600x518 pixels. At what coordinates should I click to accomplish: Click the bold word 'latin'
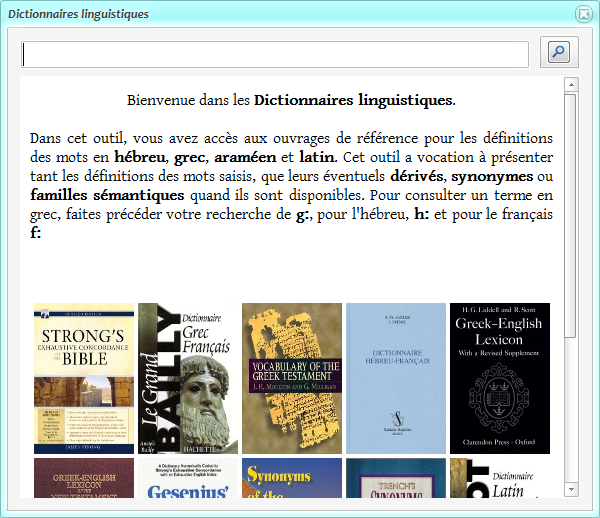[x=317, y=157]
